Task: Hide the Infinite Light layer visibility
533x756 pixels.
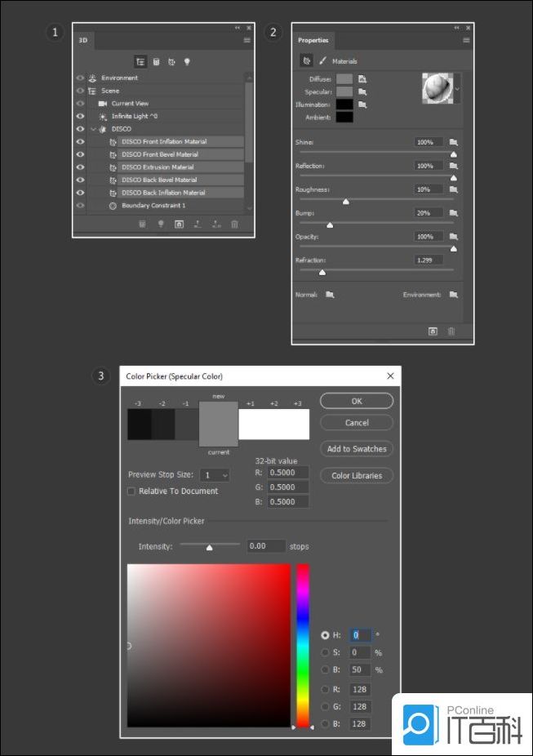Action: (80, 117)
